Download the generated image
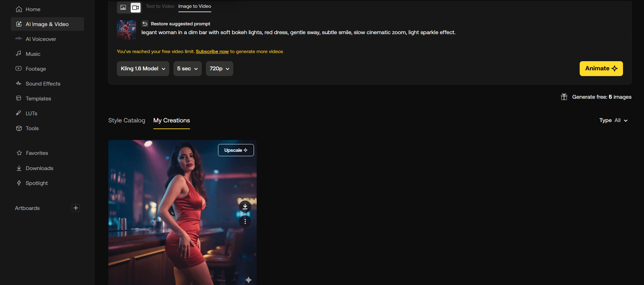Image resolution: width=644 pixels, height=285 pixels. [245, 206]
